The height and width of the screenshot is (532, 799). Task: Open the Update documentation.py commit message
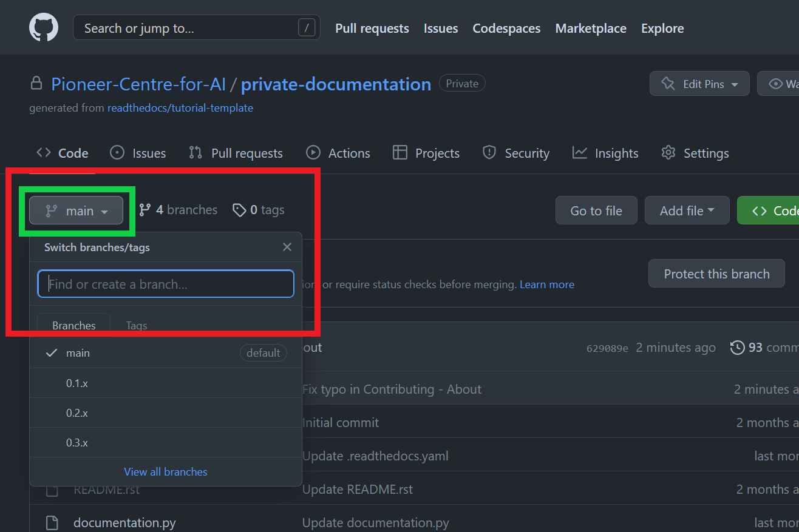point(376,522)
